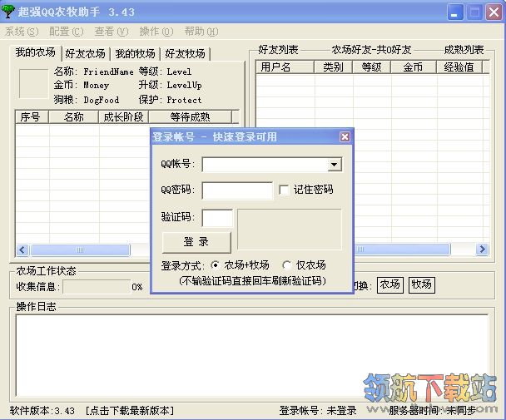Click the 登录帐号: 未登录 status text
This screenshot has width=506, height=420.
click(318, 411)
